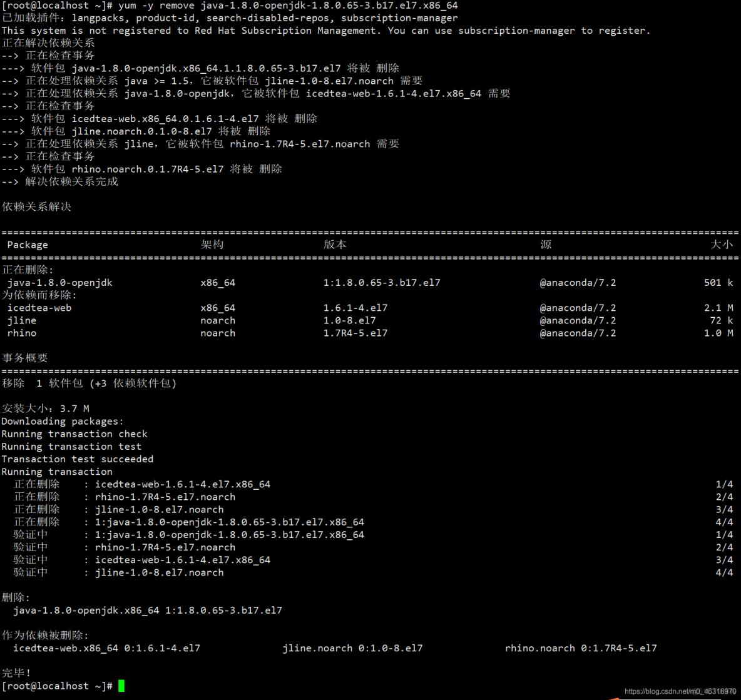This screenshot has height=700, width=741.
Task: Click the size value '2.1 M'
Action: pos(718,308)
